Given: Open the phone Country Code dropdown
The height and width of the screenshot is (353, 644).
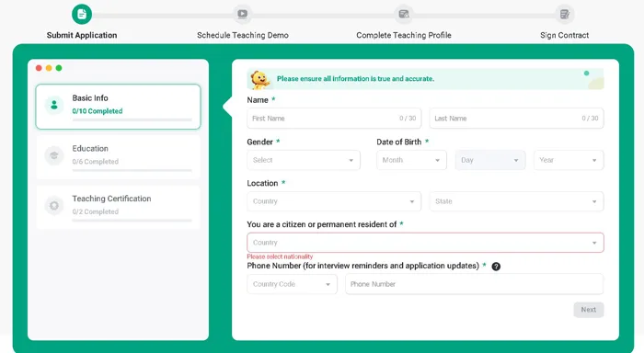Looking at the screenshot, I should [x=292, y=284].
